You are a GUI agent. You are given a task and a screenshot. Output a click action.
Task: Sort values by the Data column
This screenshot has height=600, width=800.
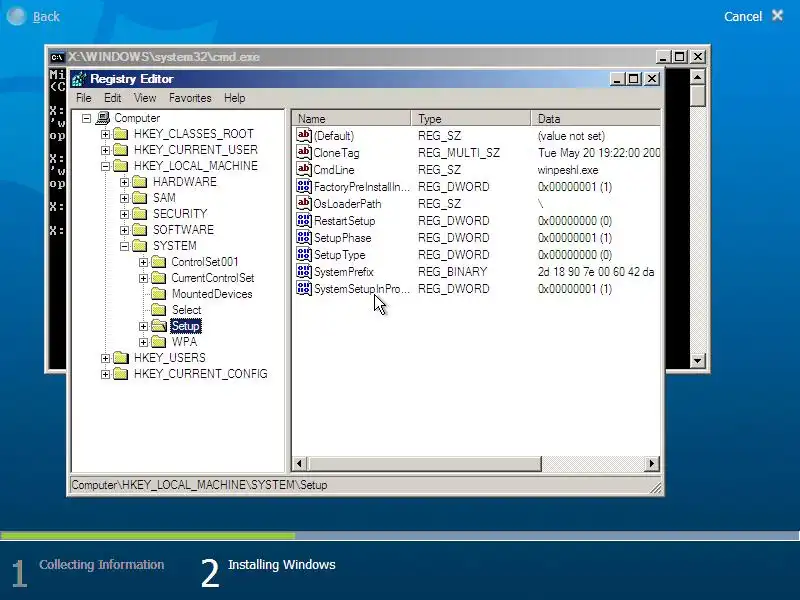[596, 118]
